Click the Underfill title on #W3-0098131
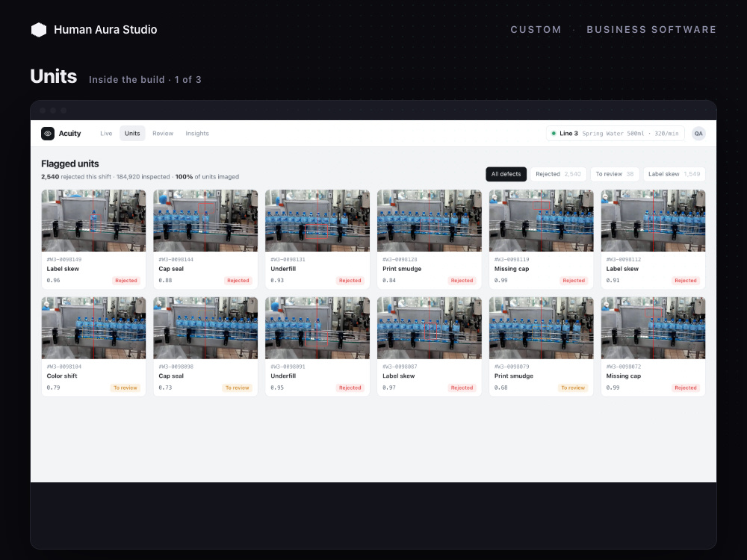The height and width of the screenshot is (560, 747). coord(283,269)
